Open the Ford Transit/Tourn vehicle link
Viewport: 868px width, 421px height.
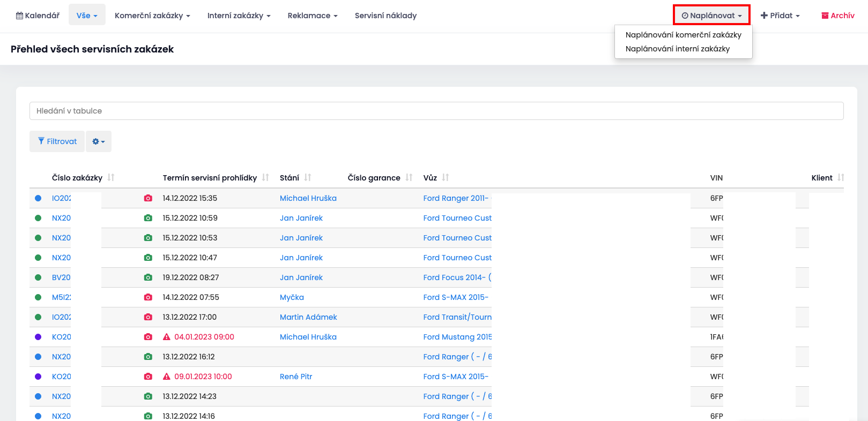(x=457, y=317)
